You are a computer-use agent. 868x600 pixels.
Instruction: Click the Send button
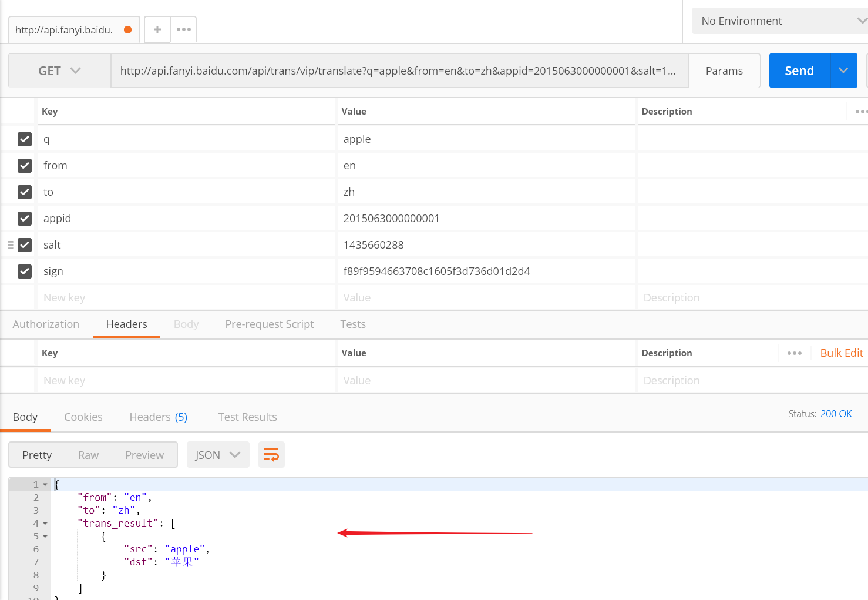pyautogui.click(x=800, y=71)
